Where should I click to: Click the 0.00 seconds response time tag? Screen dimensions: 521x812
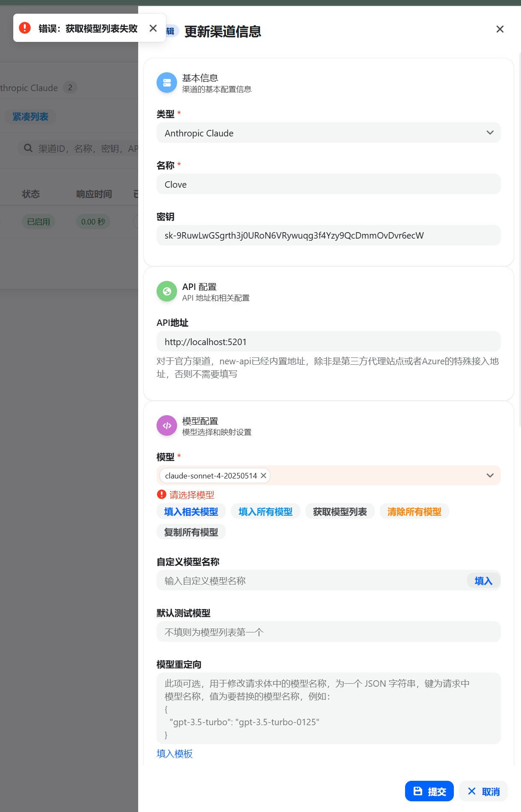93,221
